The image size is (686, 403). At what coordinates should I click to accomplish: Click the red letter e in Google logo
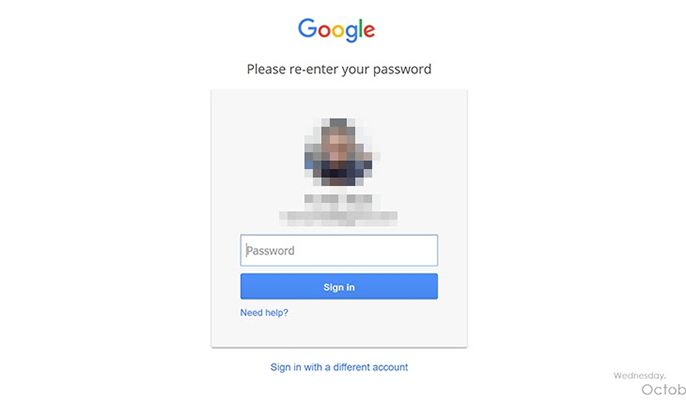[x=369, y=31]
